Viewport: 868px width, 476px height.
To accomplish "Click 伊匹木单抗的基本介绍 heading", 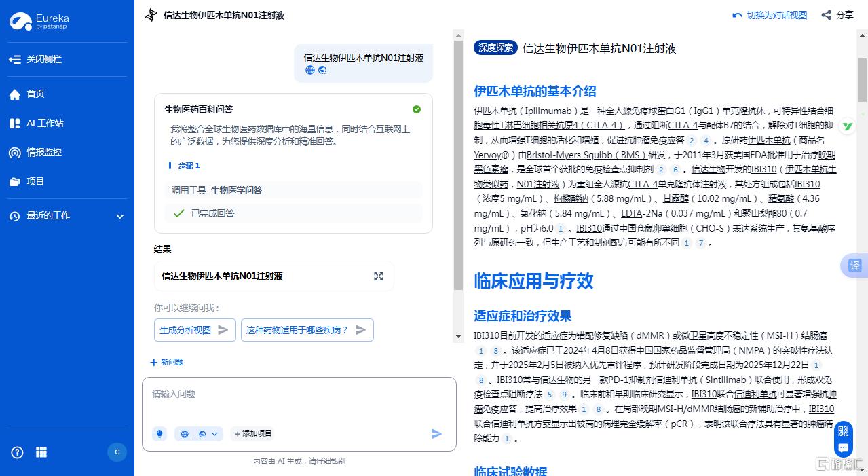I will point(535,91).
